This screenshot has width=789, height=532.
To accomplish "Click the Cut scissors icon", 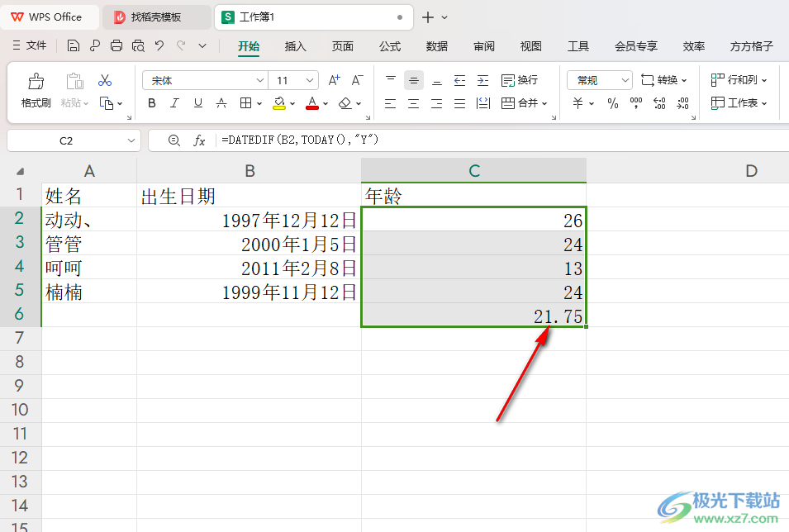I will coord(105,80).
